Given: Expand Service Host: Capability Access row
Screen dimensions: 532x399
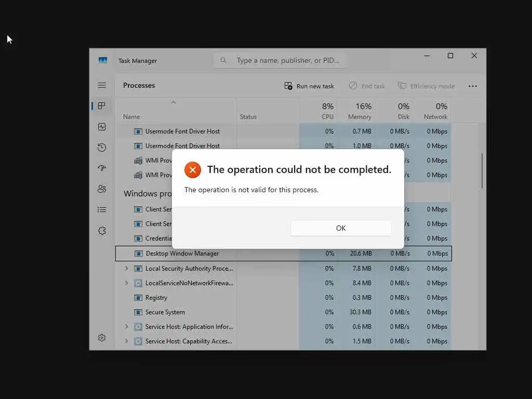Looking at the screenshot, I should (127, 341).
